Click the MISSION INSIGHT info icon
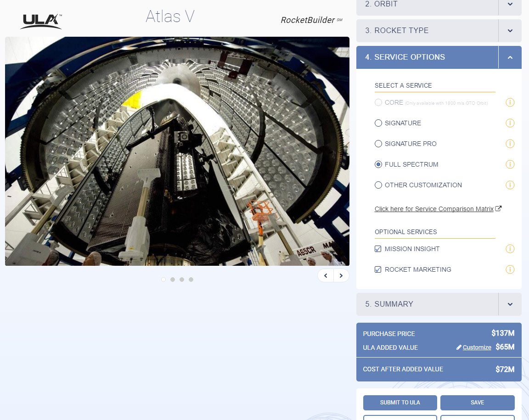The width and height of the screenshot is (529, 420). [510, 249]
